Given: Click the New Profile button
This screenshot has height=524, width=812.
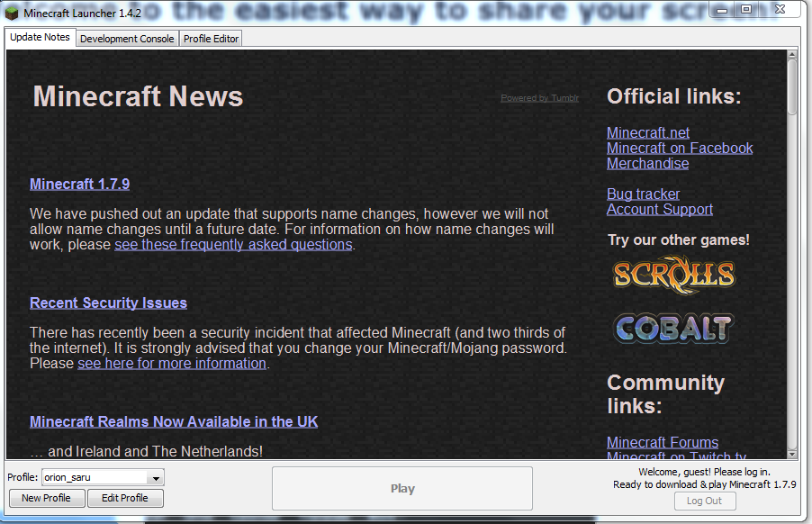Looking at the screenshot, I should click(47, 498).
